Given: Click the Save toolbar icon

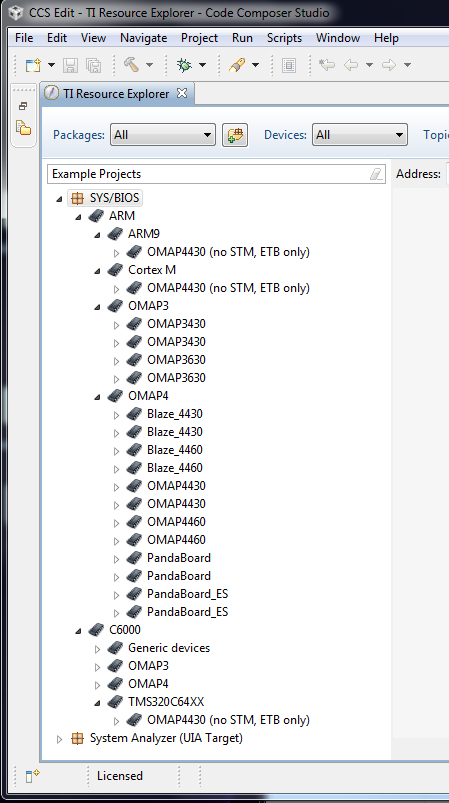Looking at the screenshot, I should (71, 65).
